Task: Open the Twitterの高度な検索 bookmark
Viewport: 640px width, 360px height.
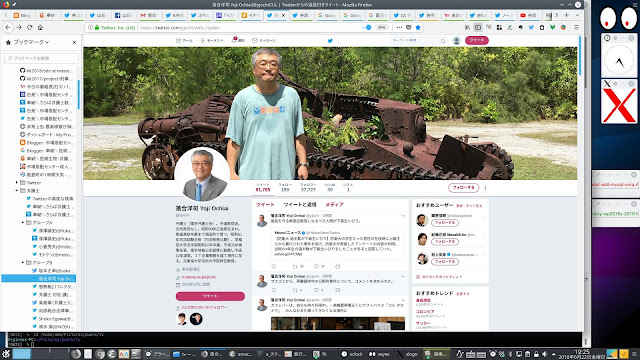Action: tap(50, 198)
